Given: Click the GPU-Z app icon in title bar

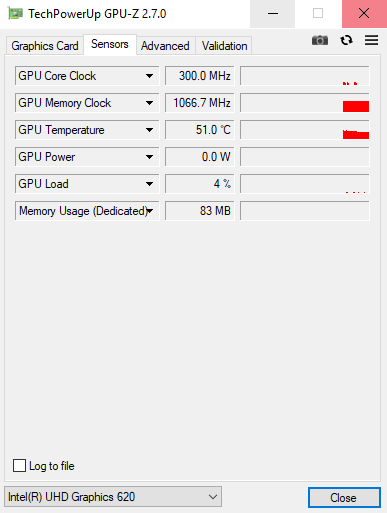Looking at the screenshot, I should click(15, 14).
